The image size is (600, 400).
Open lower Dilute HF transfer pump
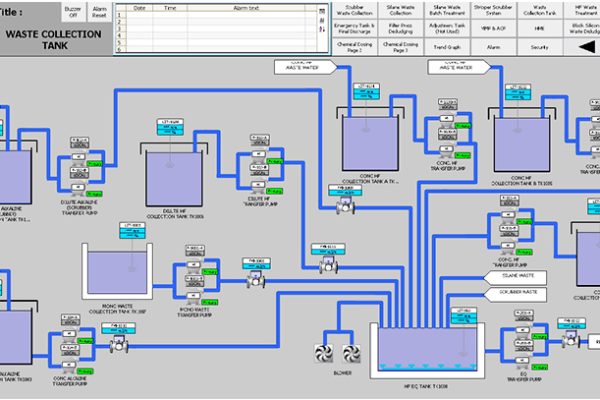pyautogui.click(x=259, y=186)
